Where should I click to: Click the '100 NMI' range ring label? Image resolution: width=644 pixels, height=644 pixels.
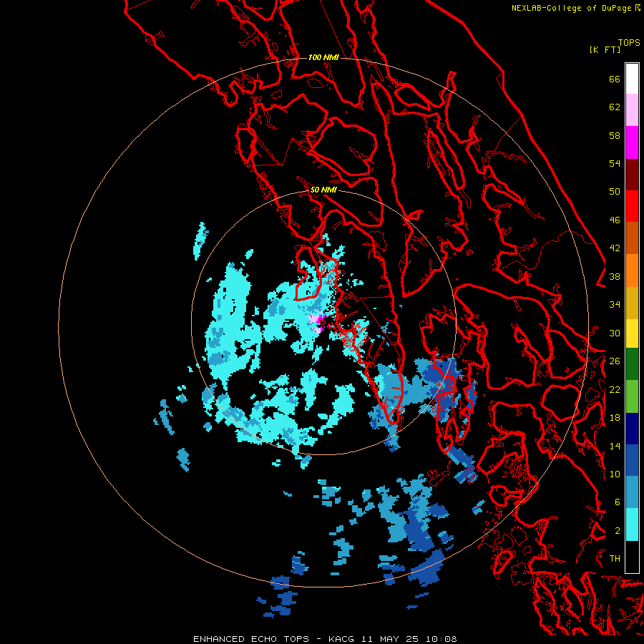(x=323, y=57)
